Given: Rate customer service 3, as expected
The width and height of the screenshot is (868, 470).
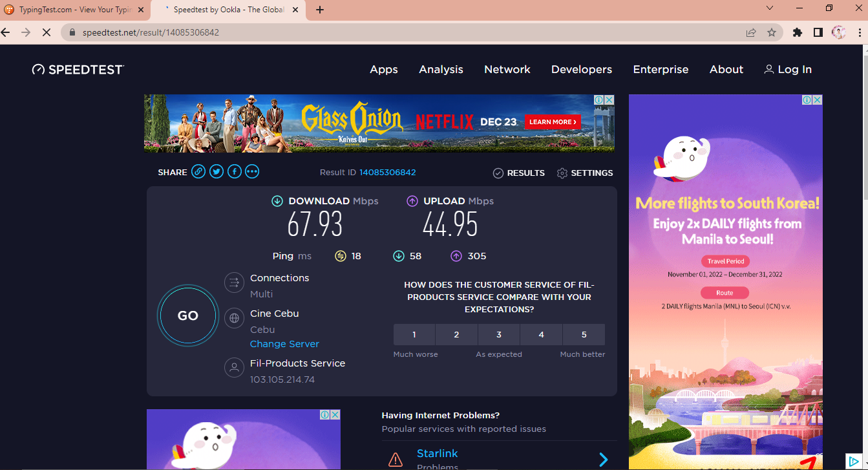Looking at the screenshot, I should click(499, 335).
